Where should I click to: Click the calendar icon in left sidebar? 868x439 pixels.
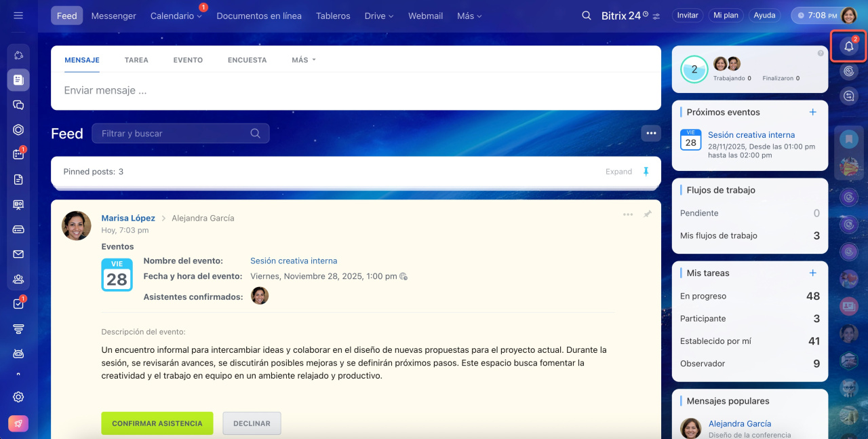18,155
